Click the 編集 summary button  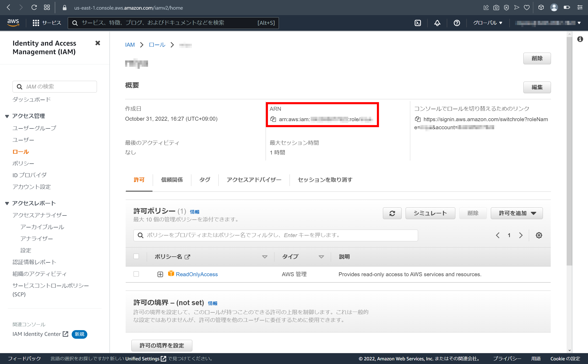[537, 87]
